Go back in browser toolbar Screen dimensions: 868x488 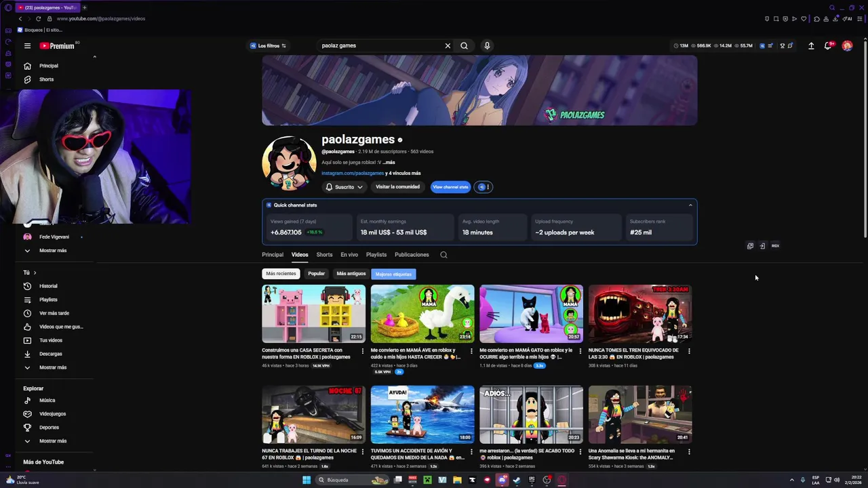[20, 19]
